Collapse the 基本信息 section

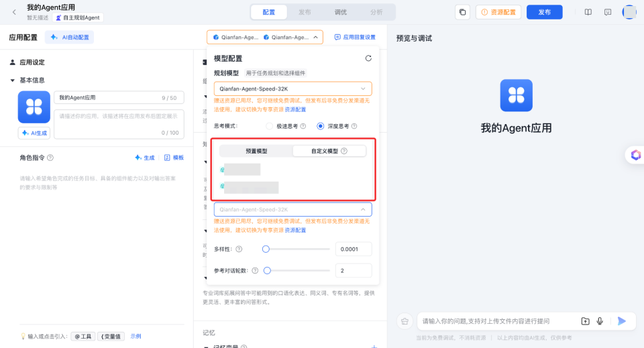point(12,80)
